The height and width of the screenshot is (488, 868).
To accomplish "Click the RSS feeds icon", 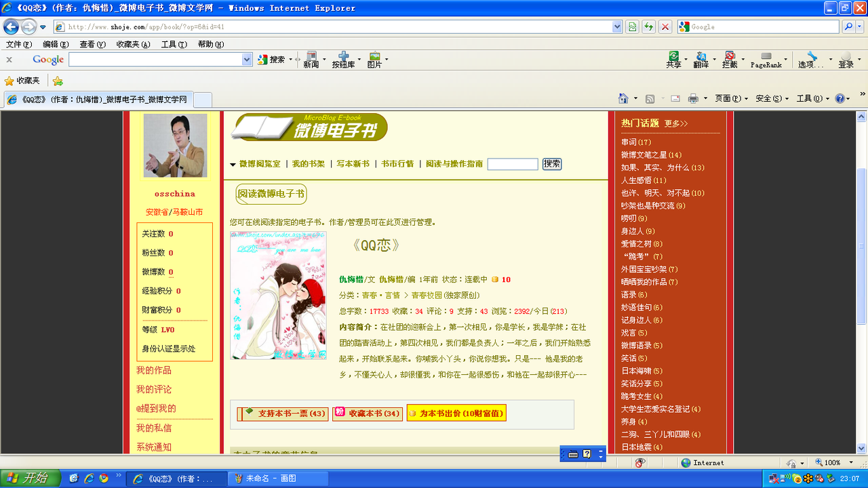I will [x=650, y=99].
